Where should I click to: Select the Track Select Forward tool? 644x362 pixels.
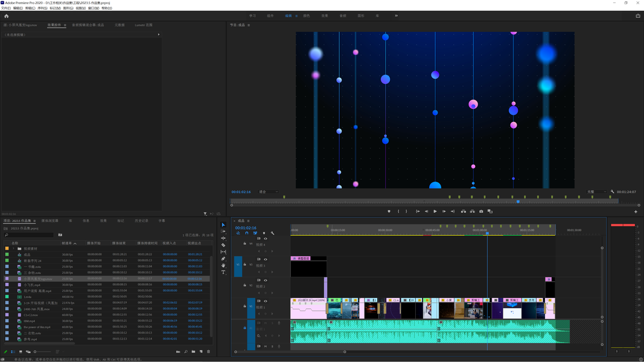pos(223,232)
